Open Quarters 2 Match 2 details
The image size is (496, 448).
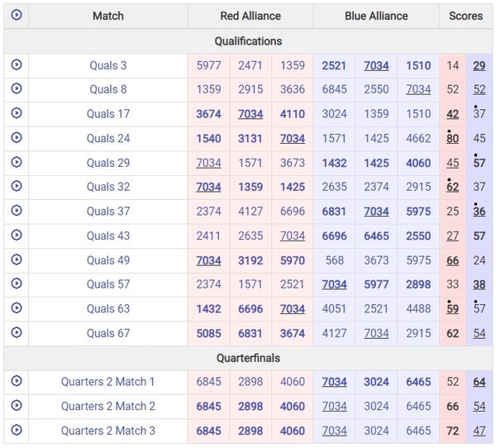click(108, 407)
